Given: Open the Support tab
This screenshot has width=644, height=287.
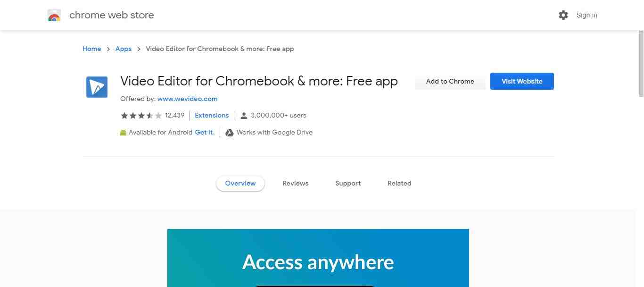Looking at the screenshot, I should pyautogui.click(x=347, y=183).
